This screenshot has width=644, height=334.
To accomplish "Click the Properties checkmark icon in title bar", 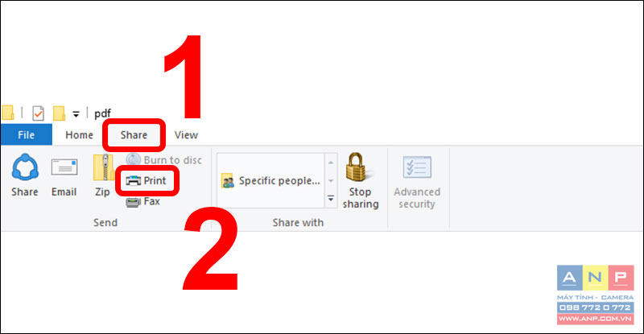I will coord(38,113).
